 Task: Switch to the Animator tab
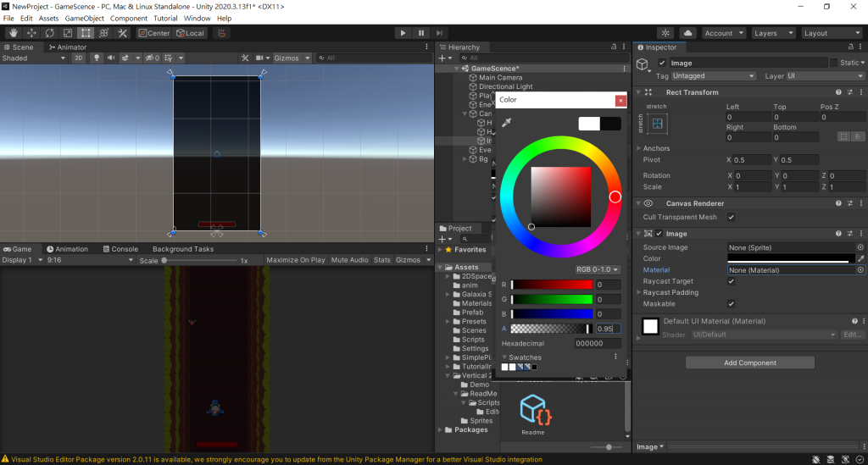68,47
